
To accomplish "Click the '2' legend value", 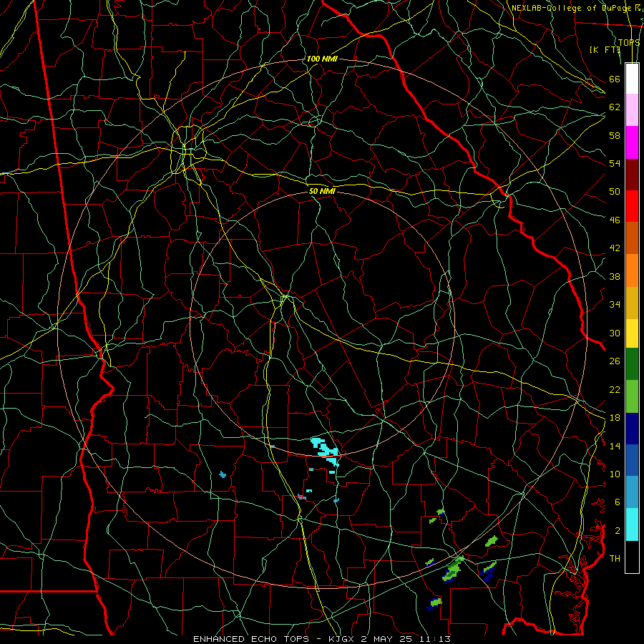I will 618,531.
